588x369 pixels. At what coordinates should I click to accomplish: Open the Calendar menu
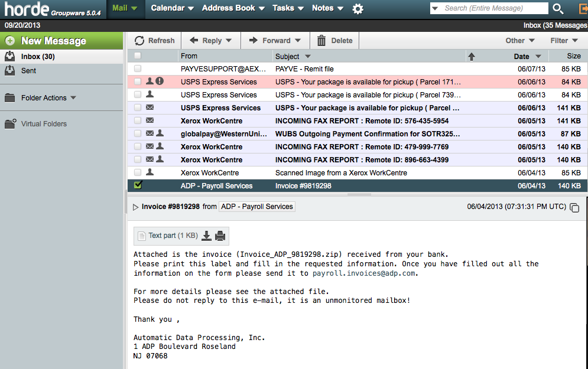click(x=172, y=8)
